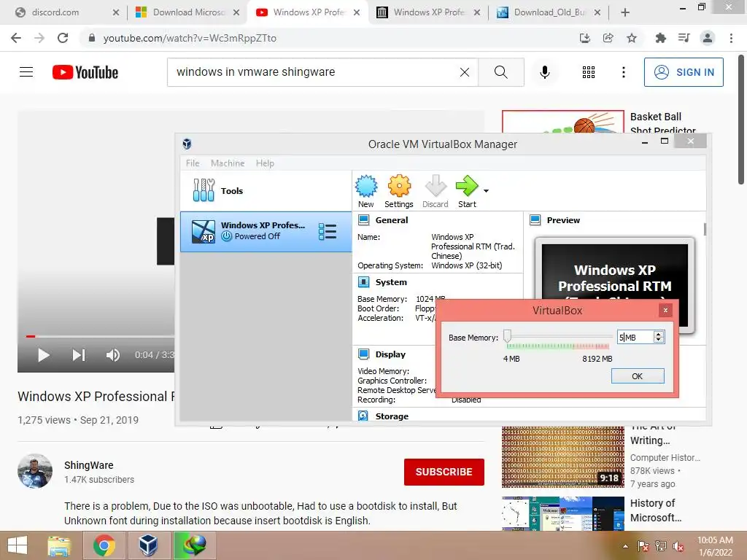The width and height of the screenshot is (747, 560).
Task: Open the File menu in VirtualBox
Action: [193, 163]
